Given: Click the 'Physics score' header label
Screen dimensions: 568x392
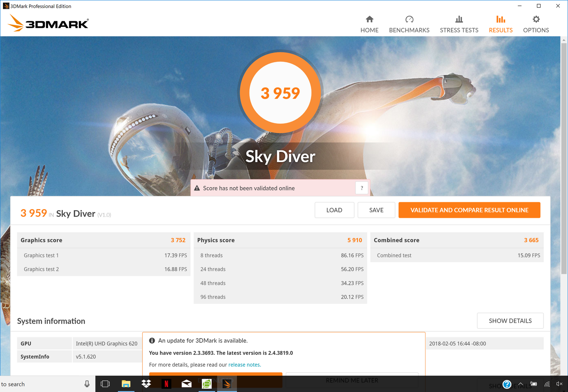Looking at the screenshot, I should [x=216, y=240].
